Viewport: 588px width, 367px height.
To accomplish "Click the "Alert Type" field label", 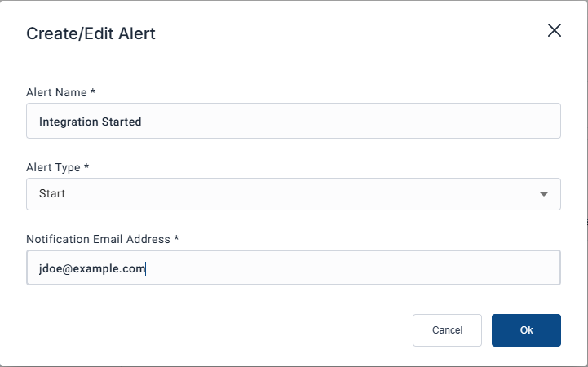I will coord(54,167).
